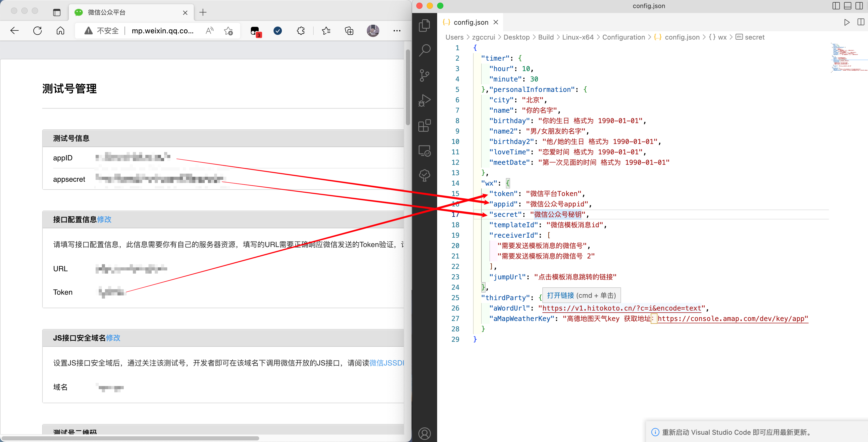Toggle primary side bar layout icon
This screenshot has height=442, width=868.
click(x=836, y=6)
